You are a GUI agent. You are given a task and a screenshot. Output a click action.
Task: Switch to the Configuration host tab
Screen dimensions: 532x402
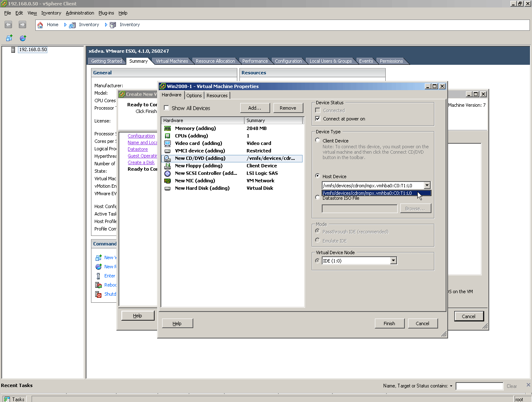pyautogui.click(x=288, y=61)
